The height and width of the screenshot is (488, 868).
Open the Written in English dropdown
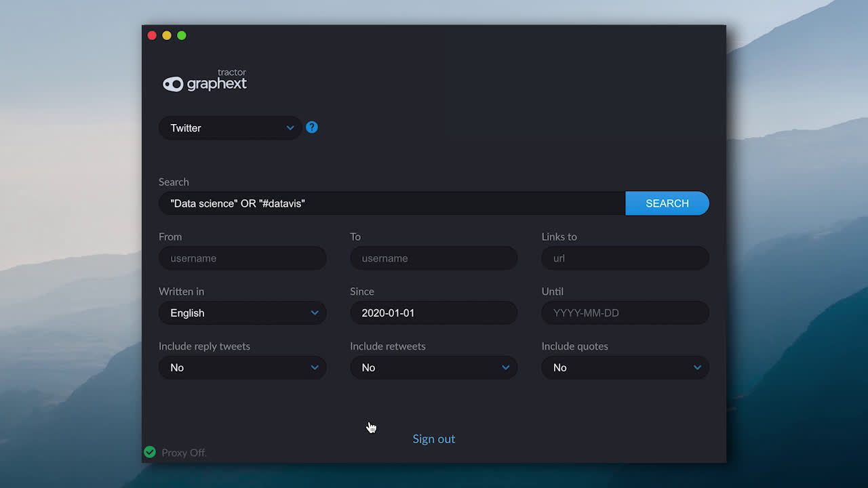pyautogui.click(x=243, y=313)
